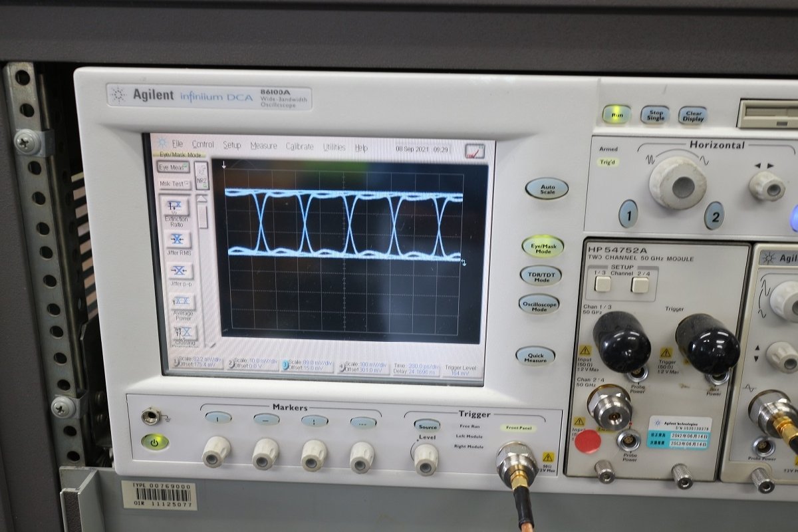798x532 pixels.
Task: Open the Measure menu
Action: [263, 146]
